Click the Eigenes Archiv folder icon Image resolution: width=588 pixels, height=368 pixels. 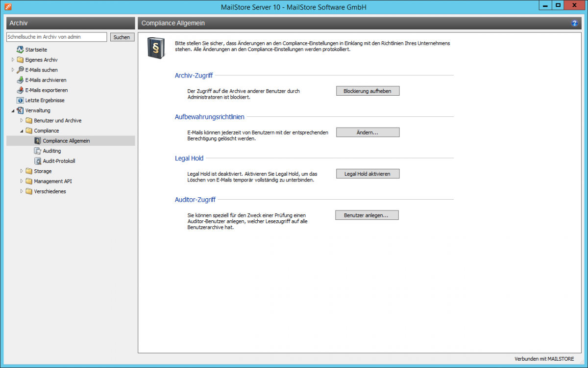pos(20,60)
